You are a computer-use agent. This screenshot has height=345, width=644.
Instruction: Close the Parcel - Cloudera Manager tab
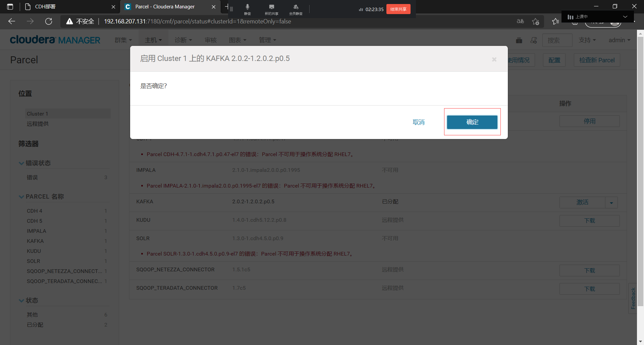(214, 7)
